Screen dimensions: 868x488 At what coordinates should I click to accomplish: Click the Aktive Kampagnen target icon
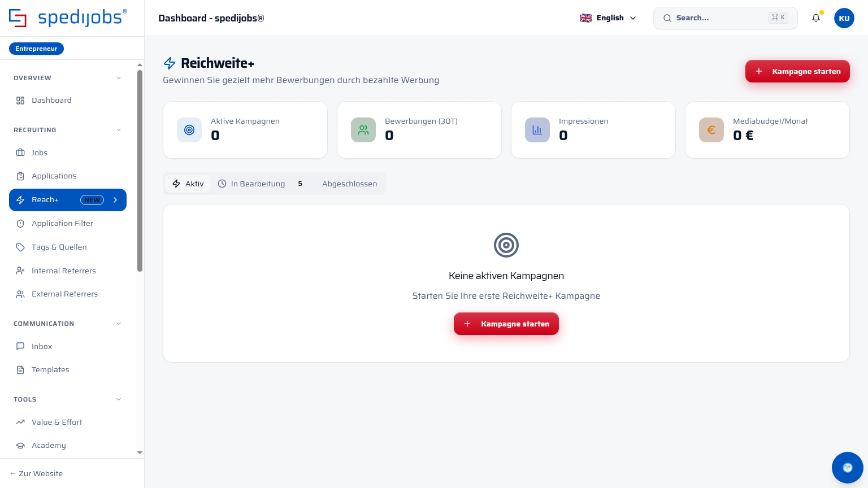tap(189, 130)
